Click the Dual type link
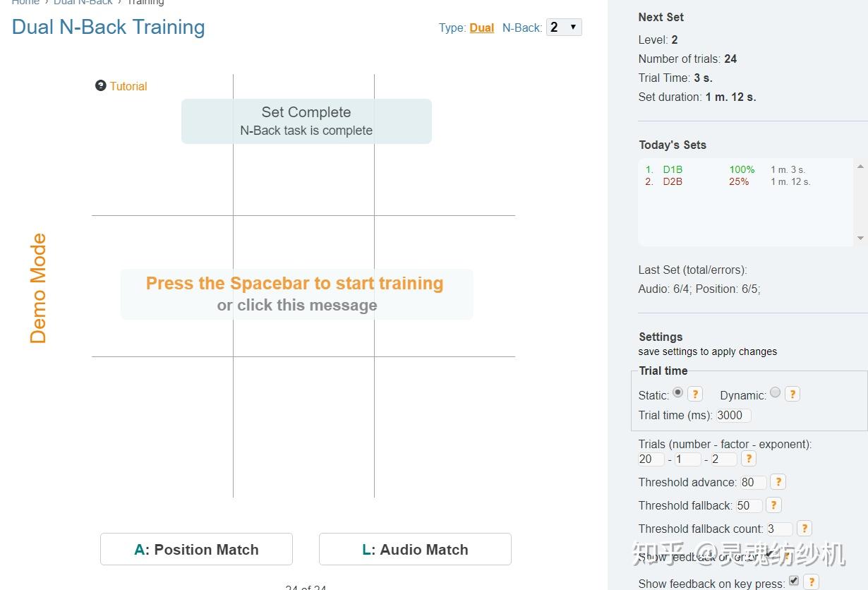Image resolution: width=868 pixels, height=590 pixels. [481, 28]
